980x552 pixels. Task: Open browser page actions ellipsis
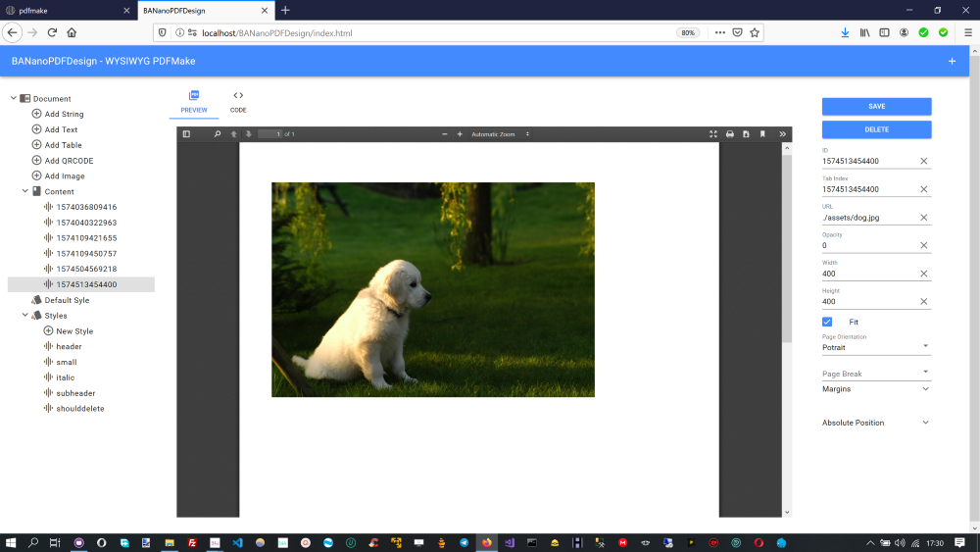pos(720,32)
